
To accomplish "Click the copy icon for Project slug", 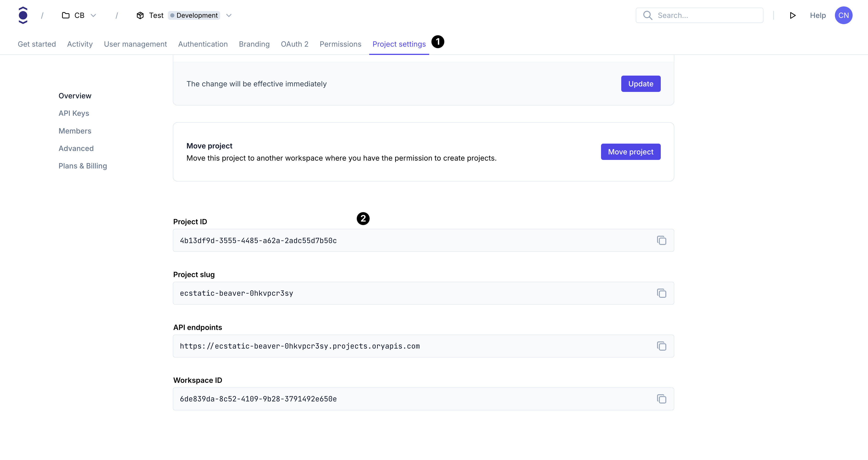I will [x=661, y=293].
